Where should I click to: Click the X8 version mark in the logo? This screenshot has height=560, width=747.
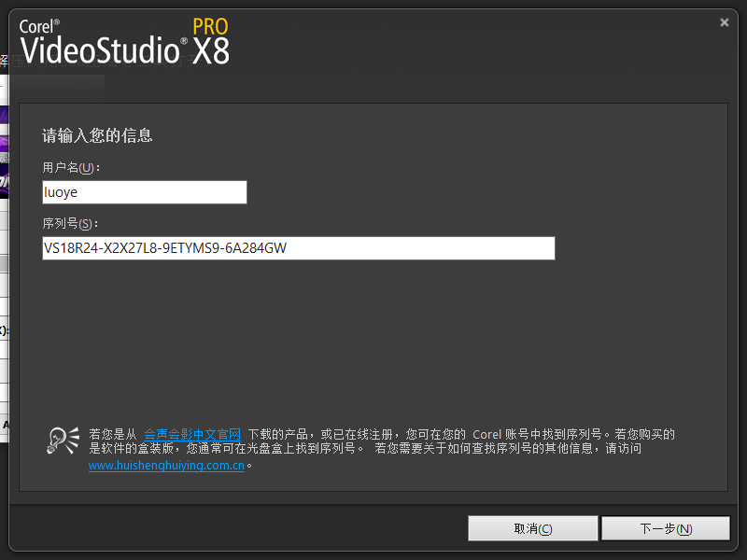point(210,51)
